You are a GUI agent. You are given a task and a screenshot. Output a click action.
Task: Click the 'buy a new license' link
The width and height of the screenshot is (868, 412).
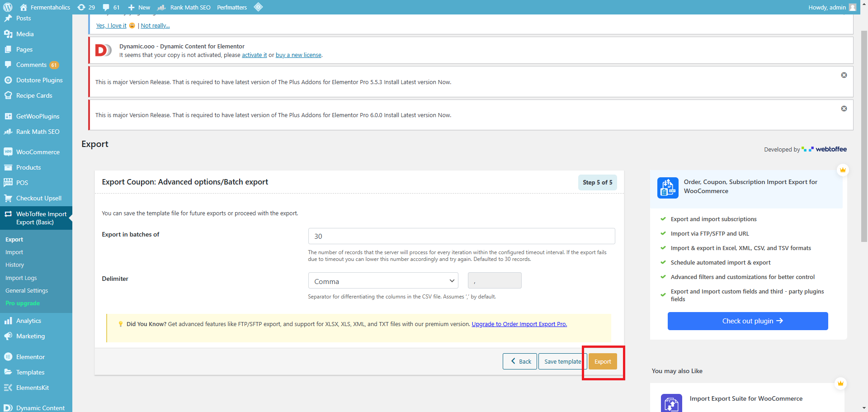pyautogui.click(x=298, y=55)
